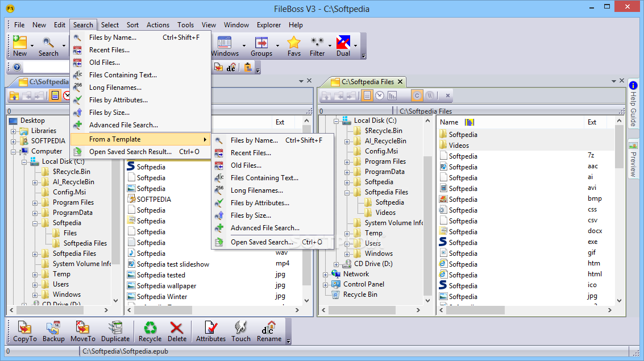Screen dimensions: 644x361
Task: Click the Filter toolbar icon
Action: pos(317,42)
